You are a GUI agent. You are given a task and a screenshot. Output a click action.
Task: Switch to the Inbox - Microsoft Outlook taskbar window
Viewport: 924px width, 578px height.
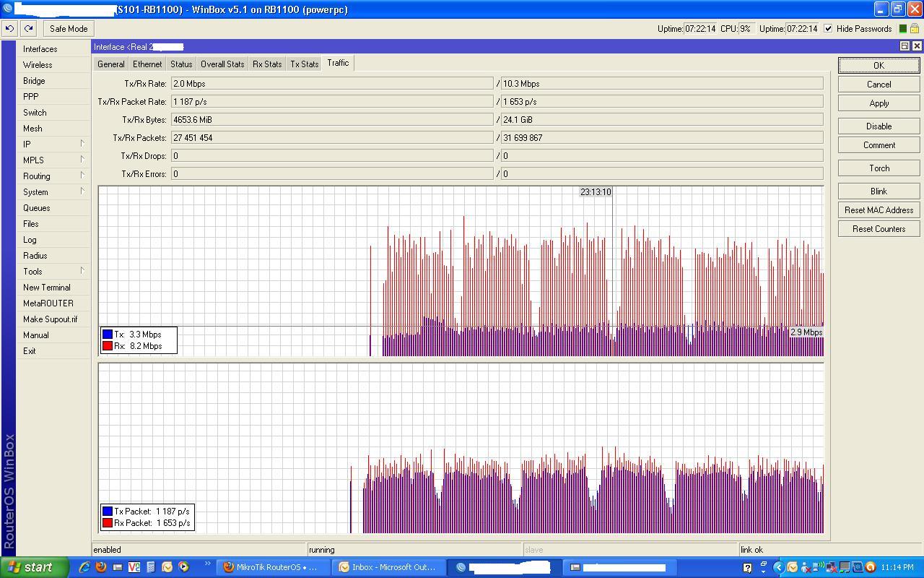388,567
